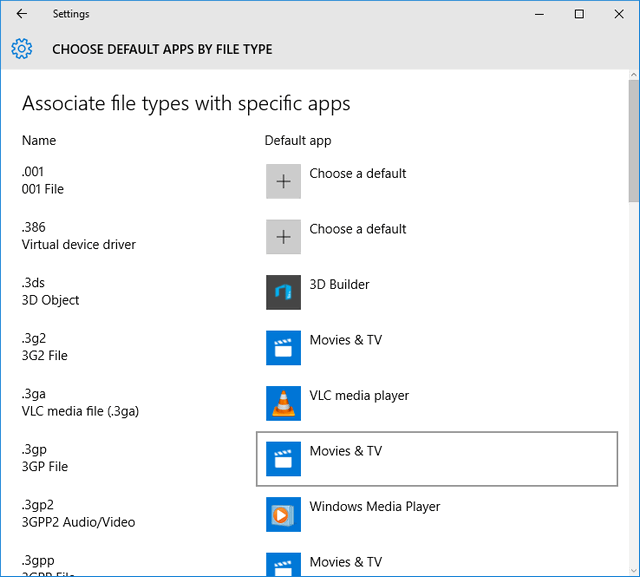The height and width of the screenshot is (577, 640).
Task: Click the "3D Object" description
Action: pos(51,301)
